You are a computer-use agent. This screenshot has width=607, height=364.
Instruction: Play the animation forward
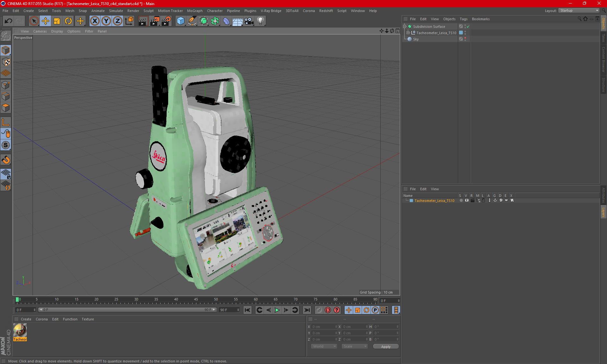pos(277,310)
